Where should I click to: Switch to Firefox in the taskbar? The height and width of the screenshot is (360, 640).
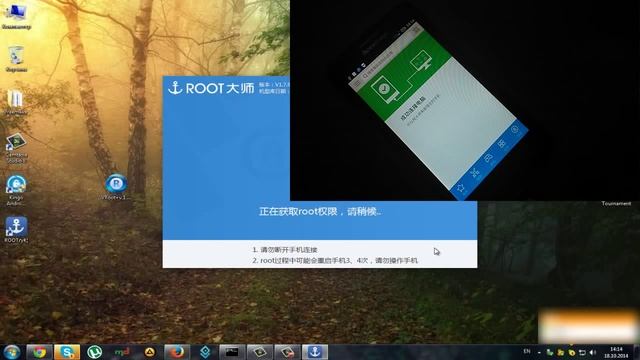point(177,352)
